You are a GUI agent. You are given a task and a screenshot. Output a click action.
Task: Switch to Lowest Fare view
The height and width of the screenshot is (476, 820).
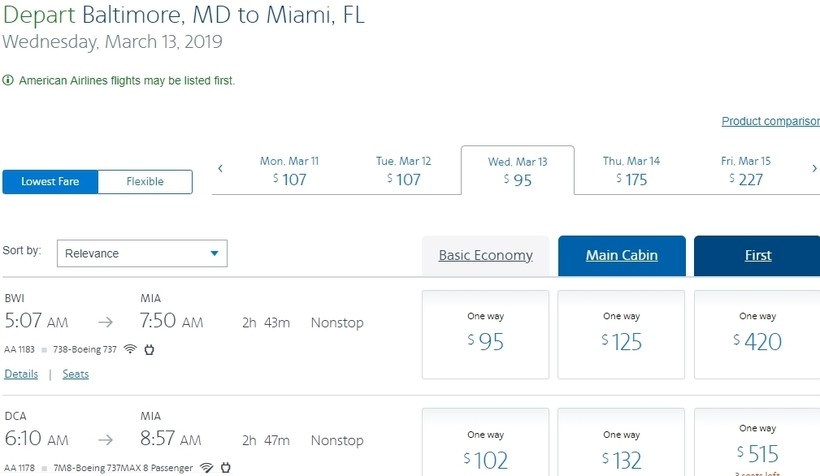click(x=50, y=181)
